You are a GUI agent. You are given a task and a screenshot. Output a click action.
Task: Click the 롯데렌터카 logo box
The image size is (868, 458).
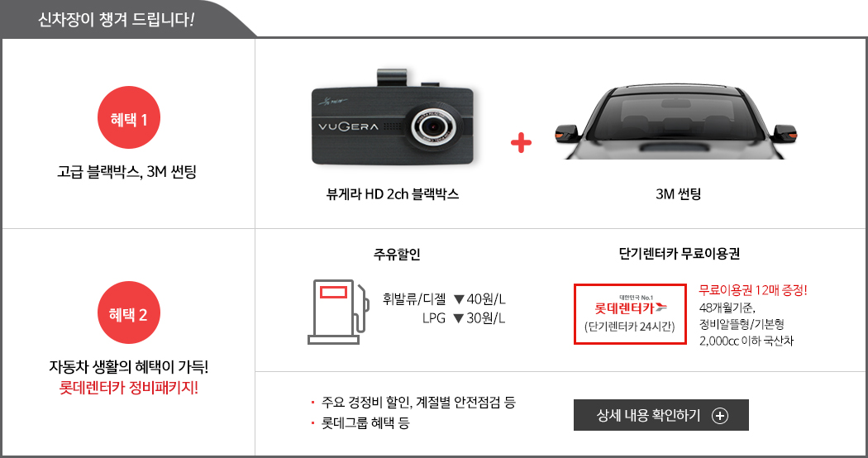pos(630,314)
